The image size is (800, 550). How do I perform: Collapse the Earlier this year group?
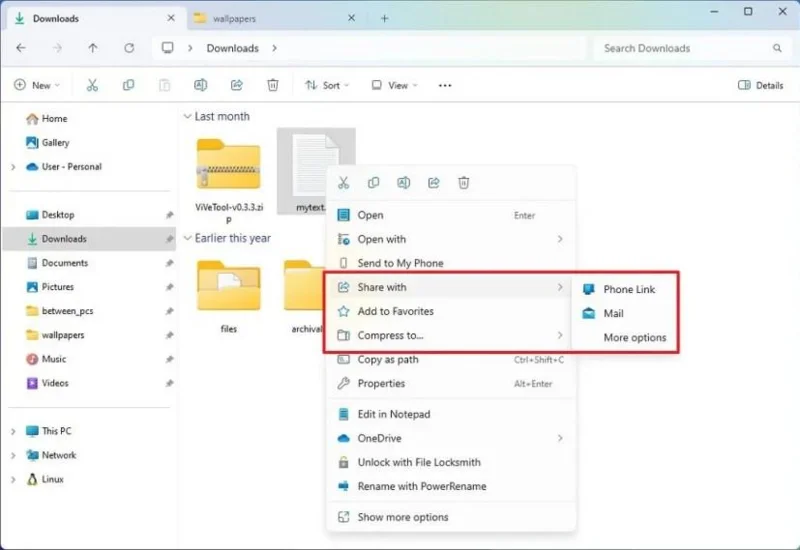pyautogui.click(x=187, y=238)
